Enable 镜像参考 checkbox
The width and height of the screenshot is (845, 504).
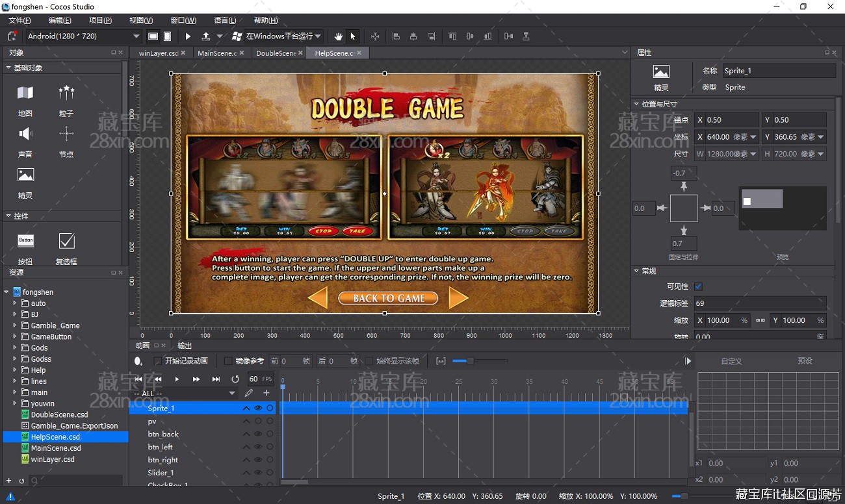[x=228, y=361]
